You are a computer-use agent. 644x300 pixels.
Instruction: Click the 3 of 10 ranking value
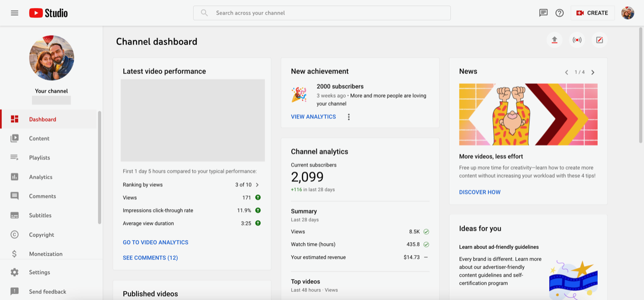point(244,185)
